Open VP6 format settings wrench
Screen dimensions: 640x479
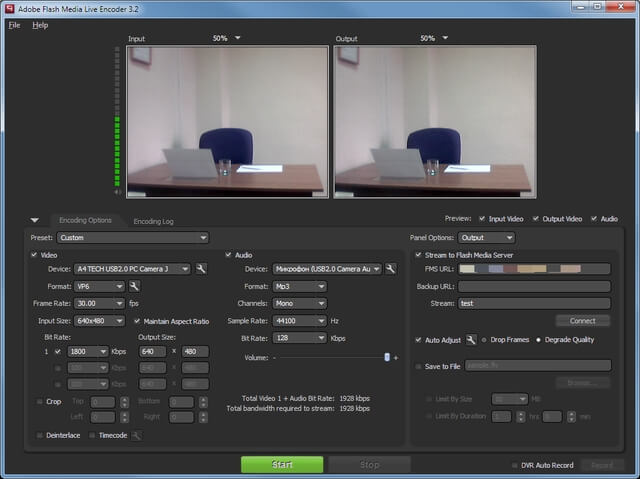[134, 286]
